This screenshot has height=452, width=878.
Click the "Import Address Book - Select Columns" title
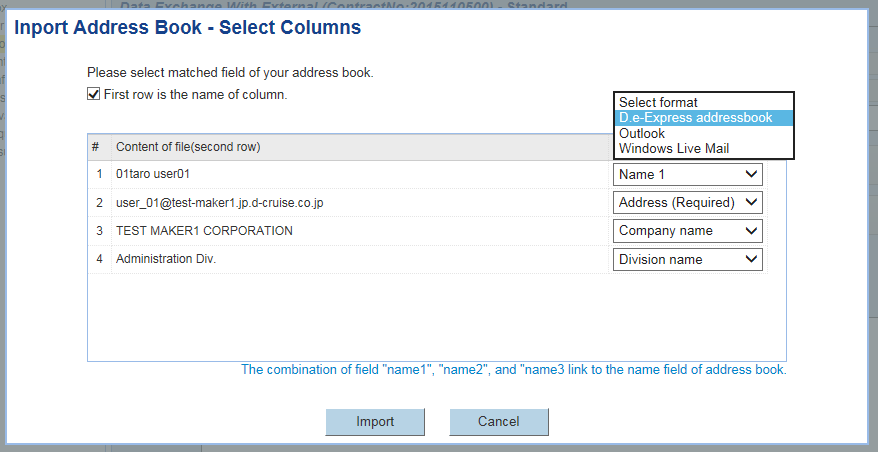pos(187,28)
